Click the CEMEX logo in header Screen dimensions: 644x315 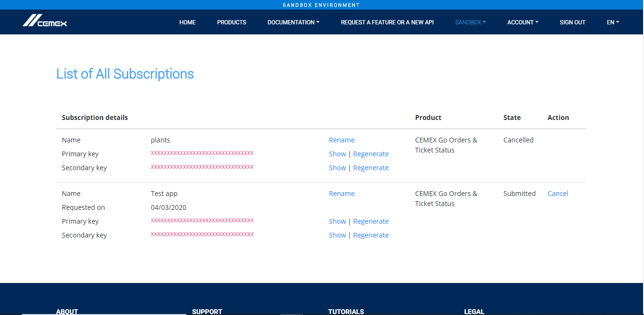pos(45,21)
